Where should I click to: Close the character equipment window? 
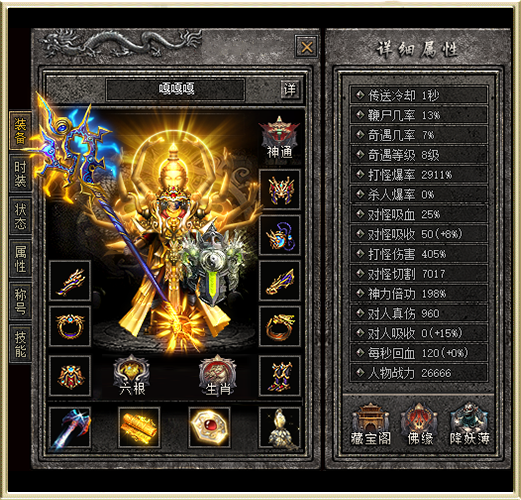tap(307, 47)
